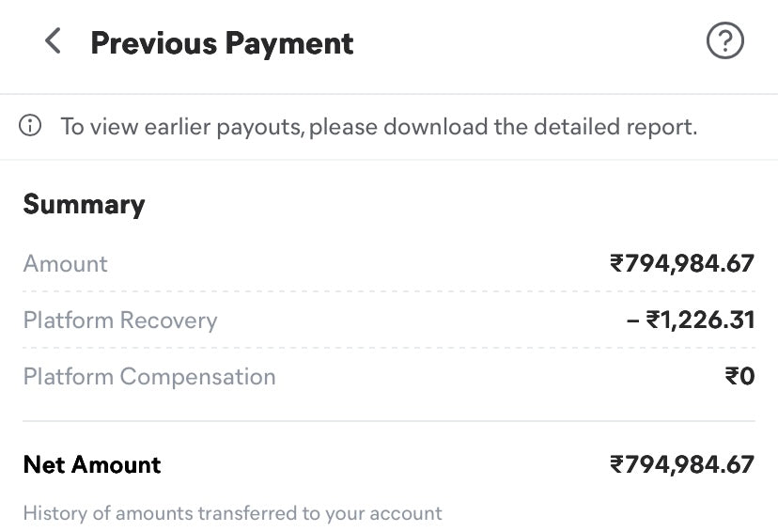Viewport: 778px width, 532px height.
Task: Click "History of amounts transferred" caption
Action: 232,513
